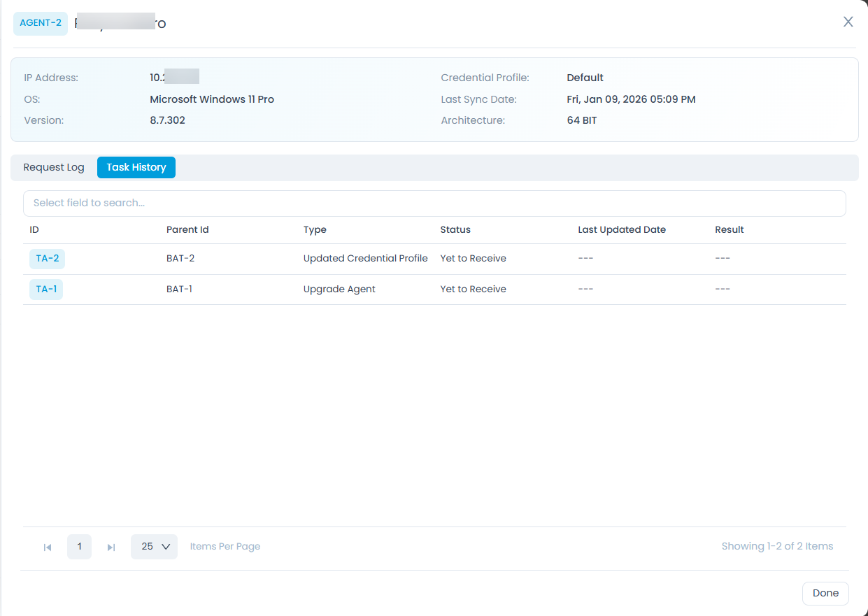868x616 pixels.
Task: Select the Task History tab
Action: point(136,167)
